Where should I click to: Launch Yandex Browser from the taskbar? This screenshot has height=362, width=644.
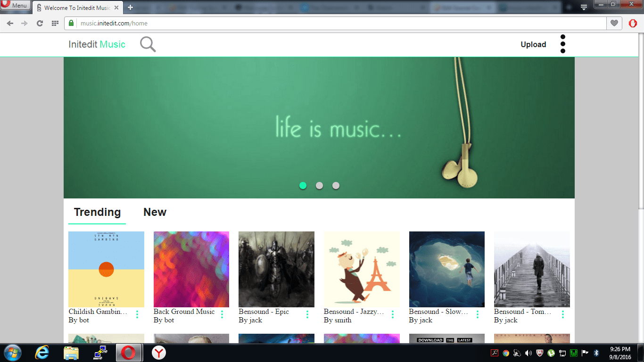[159, 353]
